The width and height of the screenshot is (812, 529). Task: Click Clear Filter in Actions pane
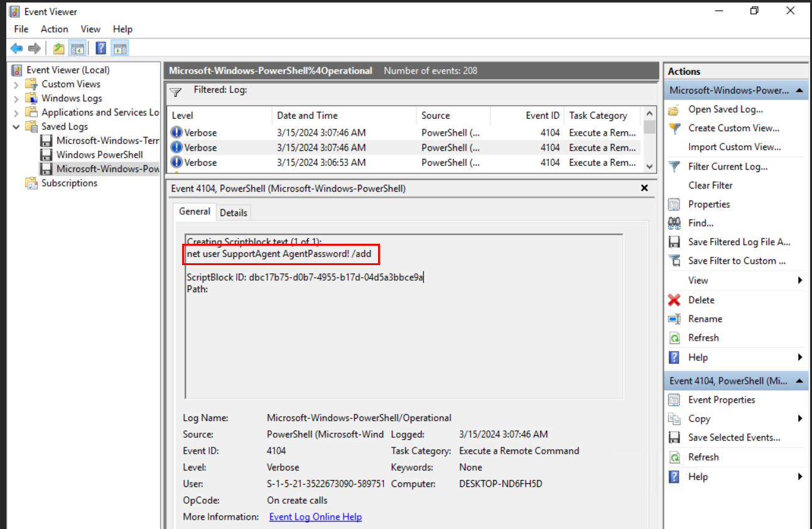[x=710, y=185]
